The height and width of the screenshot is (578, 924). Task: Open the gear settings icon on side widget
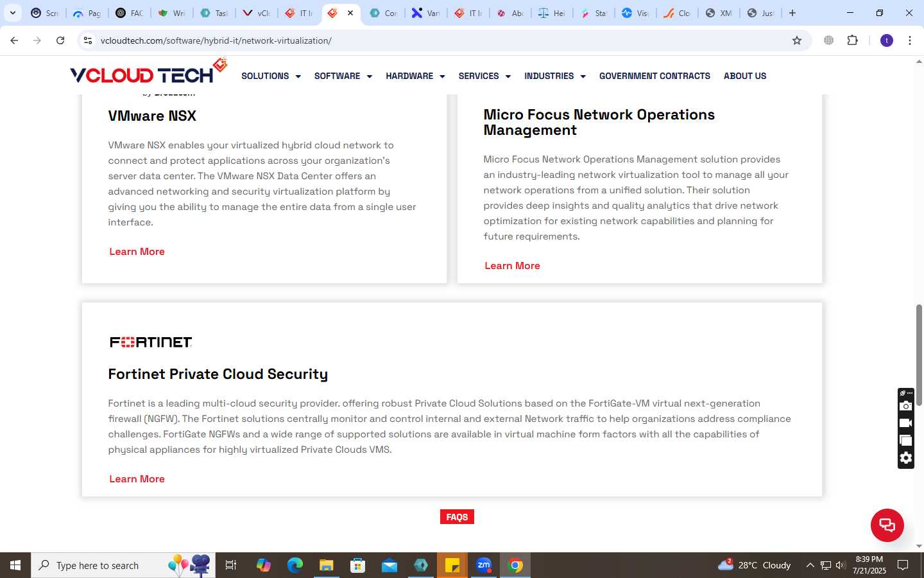pos(905,458)
